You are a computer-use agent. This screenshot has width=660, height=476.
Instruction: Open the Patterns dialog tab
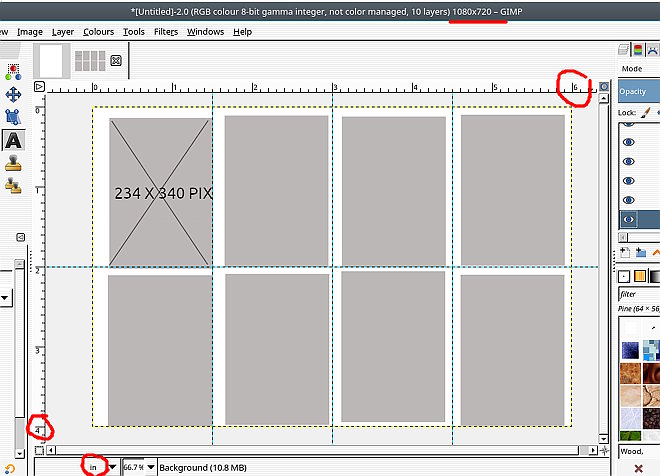pos(639,277)
